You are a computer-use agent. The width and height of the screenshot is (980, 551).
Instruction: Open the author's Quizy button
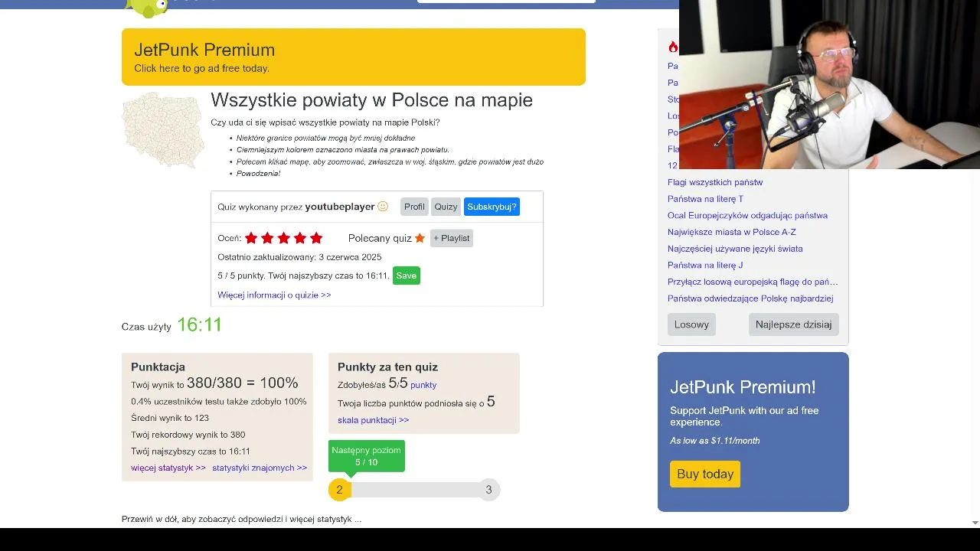click(x=446, y=207)
